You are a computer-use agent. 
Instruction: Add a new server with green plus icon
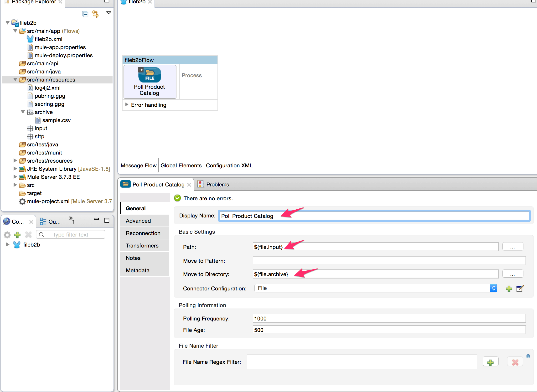tap(17, 235)
